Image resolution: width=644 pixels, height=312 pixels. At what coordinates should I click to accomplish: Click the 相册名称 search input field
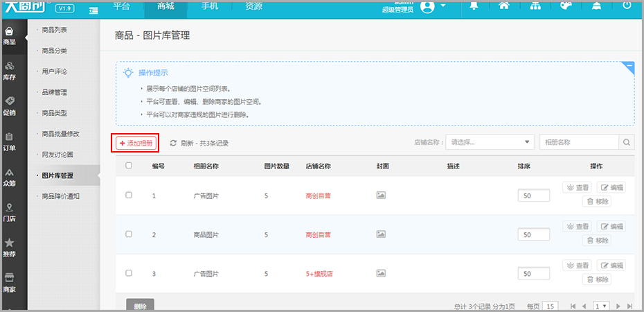[579, 142]
